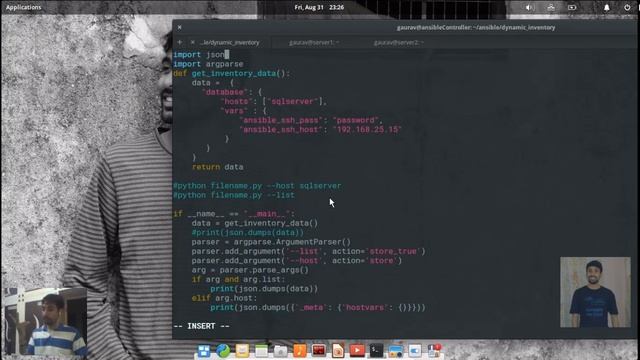Close the terminal window

180,27
